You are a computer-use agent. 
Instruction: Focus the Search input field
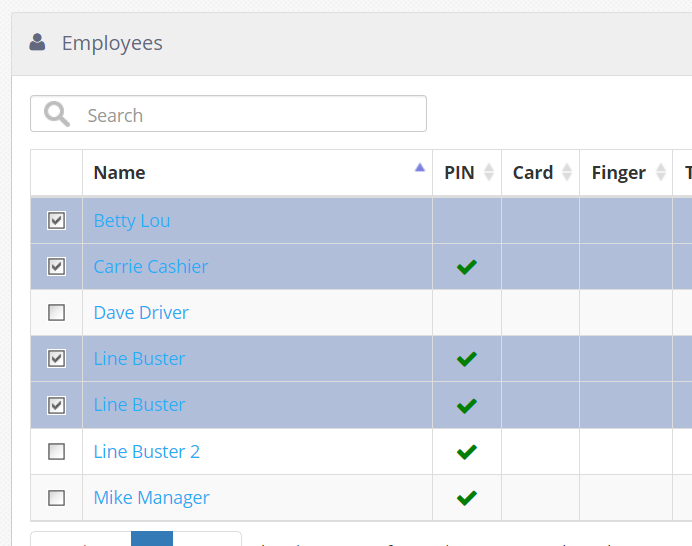point(229,113)
